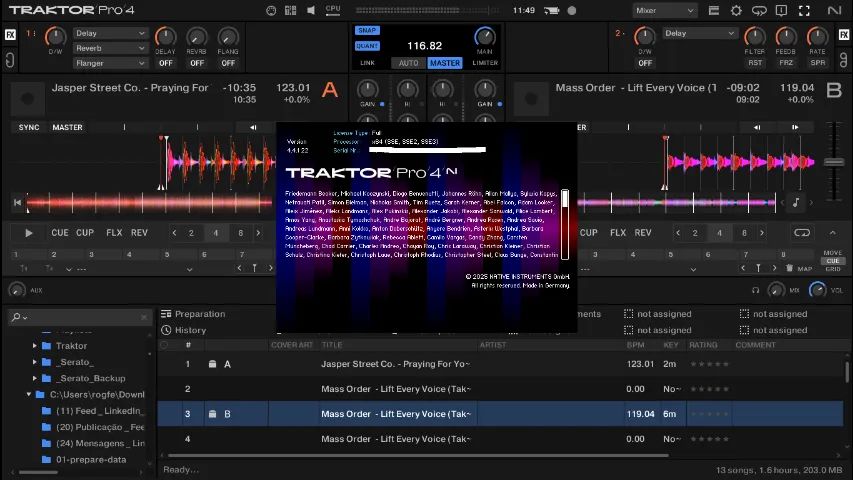Click the headphone cue icon near MIX knob
The width and height of the screenshot is (853, 480).
(756, 290)
